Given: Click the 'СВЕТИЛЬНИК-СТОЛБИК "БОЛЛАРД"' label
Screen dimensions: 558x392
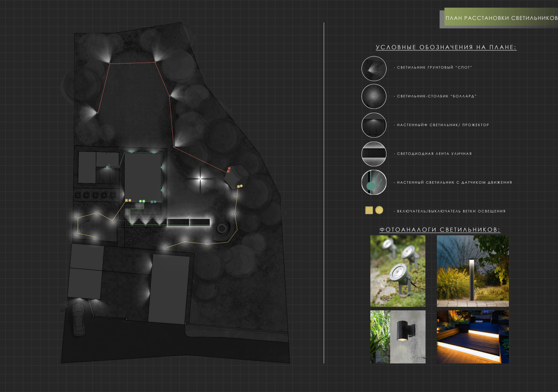Looking at the screenshot, I should pyautogui.click(x=436, y=97).
